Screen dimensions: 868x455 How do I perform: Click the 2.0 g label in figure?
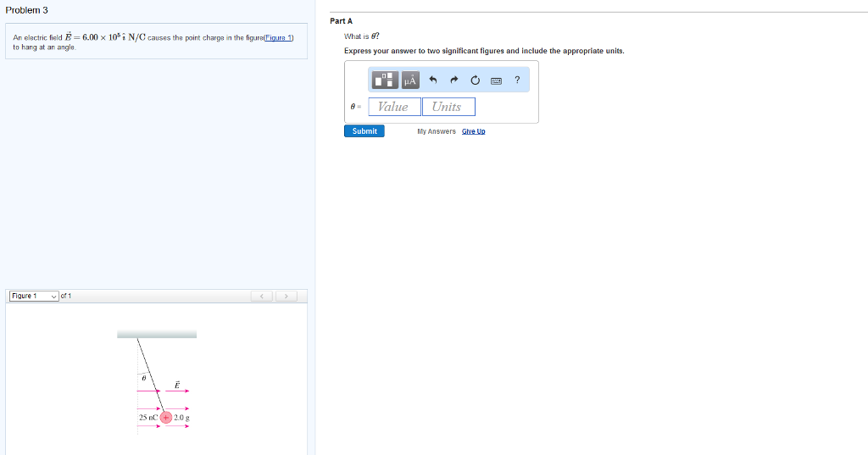tap(181, 418)
